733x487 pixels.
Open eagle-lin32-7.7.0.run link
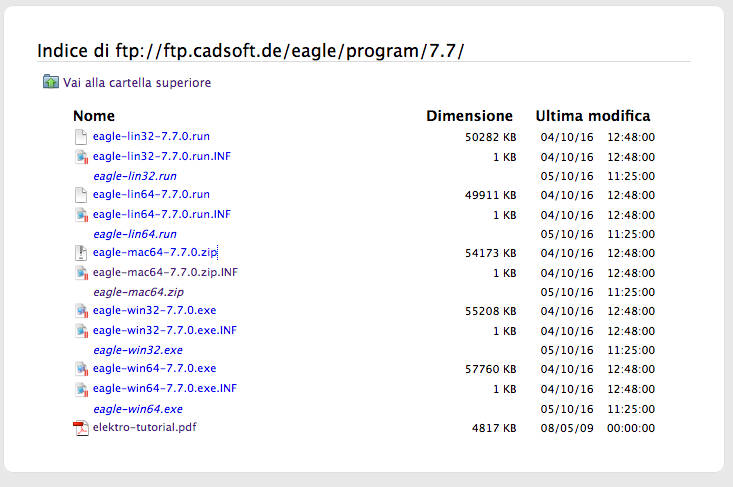click(x=151, y=136)
